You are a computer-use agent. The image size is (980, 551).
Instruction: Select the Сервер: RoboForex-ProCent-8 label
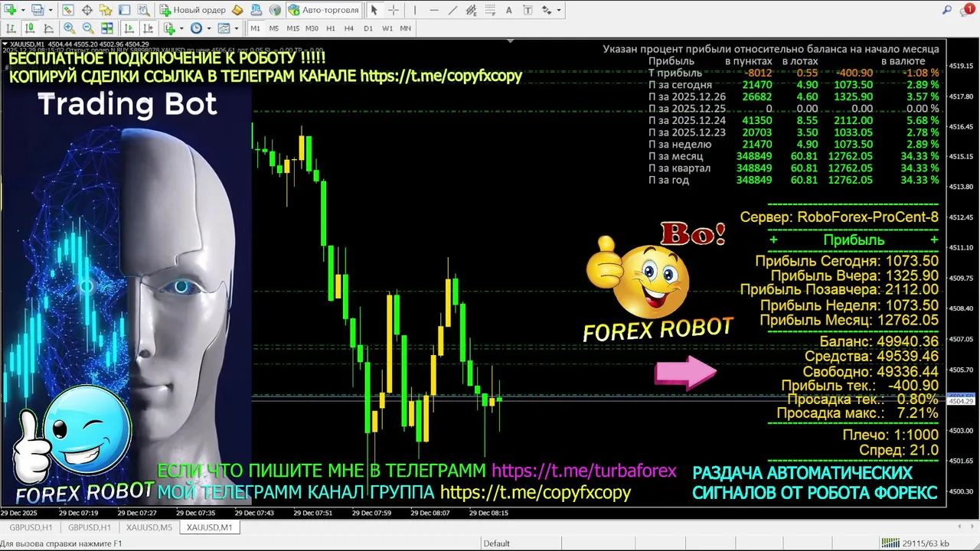click(839, 217)
